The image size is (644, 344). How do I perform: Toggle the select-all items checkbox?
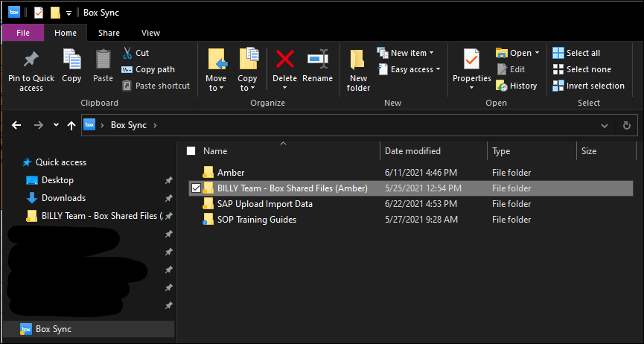(191, 151)
